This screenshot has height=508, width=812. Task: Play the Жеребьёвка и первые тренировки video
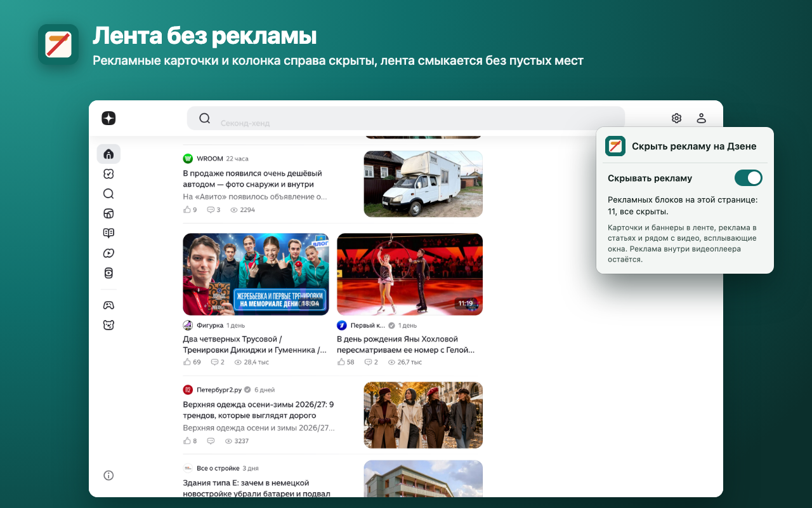256,274
